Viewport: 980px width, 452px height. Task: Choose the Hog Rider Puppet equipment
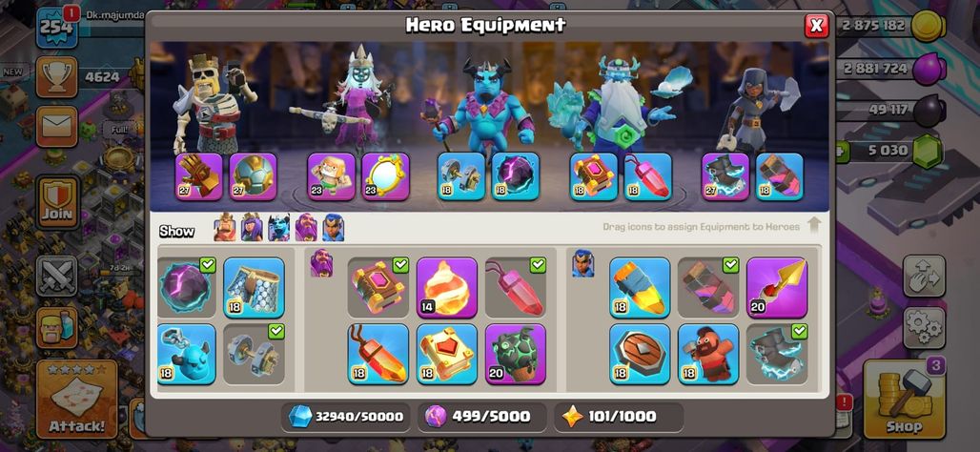708,354
